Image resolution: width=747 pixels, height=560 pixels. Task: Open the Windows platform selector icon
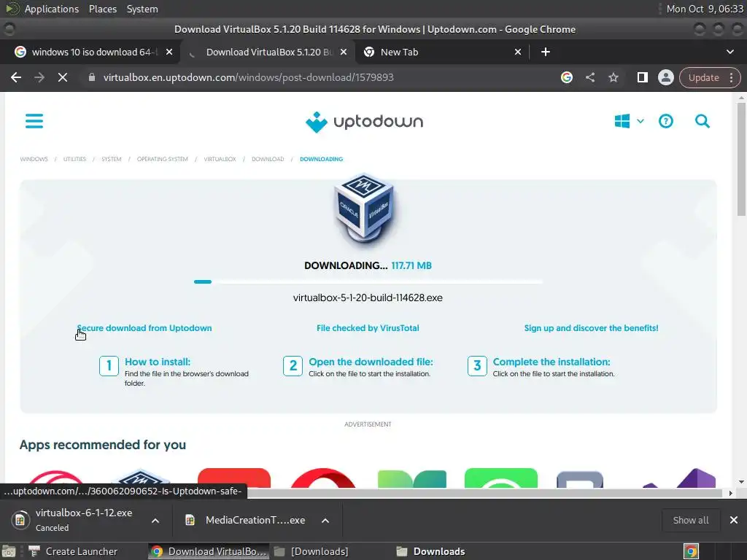[622, 121]
